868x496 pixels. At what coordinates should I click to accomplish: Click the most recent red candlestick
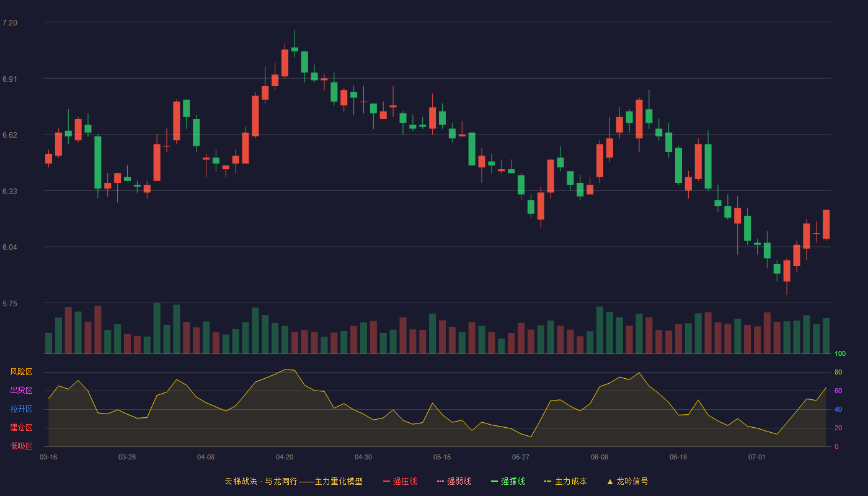[x=826, y=224]
